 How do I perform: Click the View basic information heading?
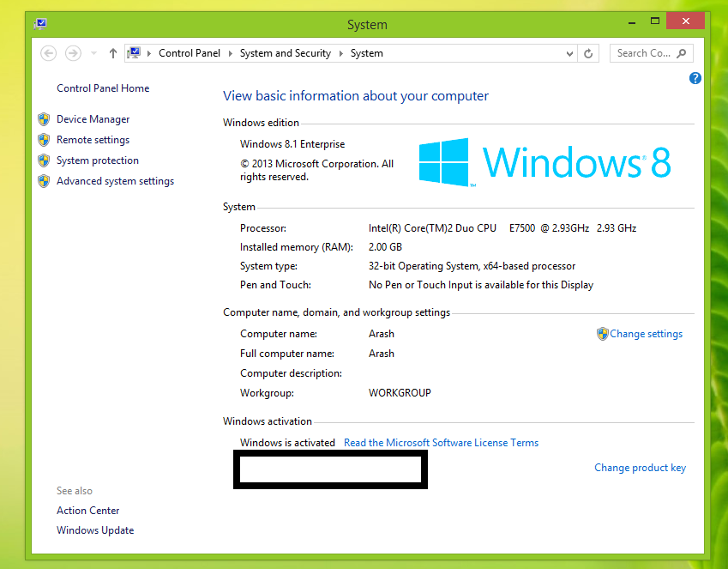pyautogui.click(x=356, y=96)
